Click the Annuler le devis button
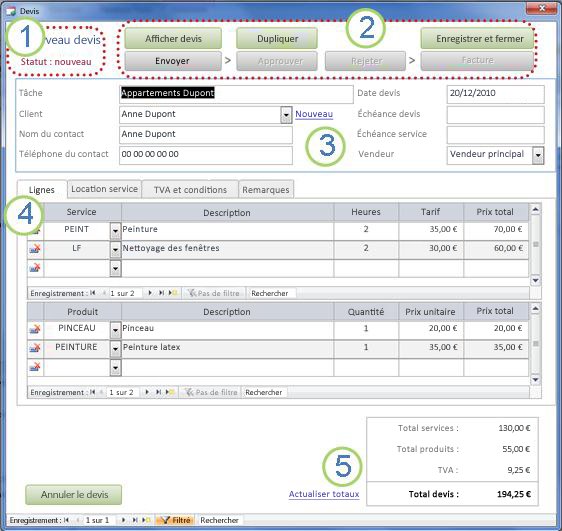The width and height of the screenshot is (562, 531). click(74, 494)
